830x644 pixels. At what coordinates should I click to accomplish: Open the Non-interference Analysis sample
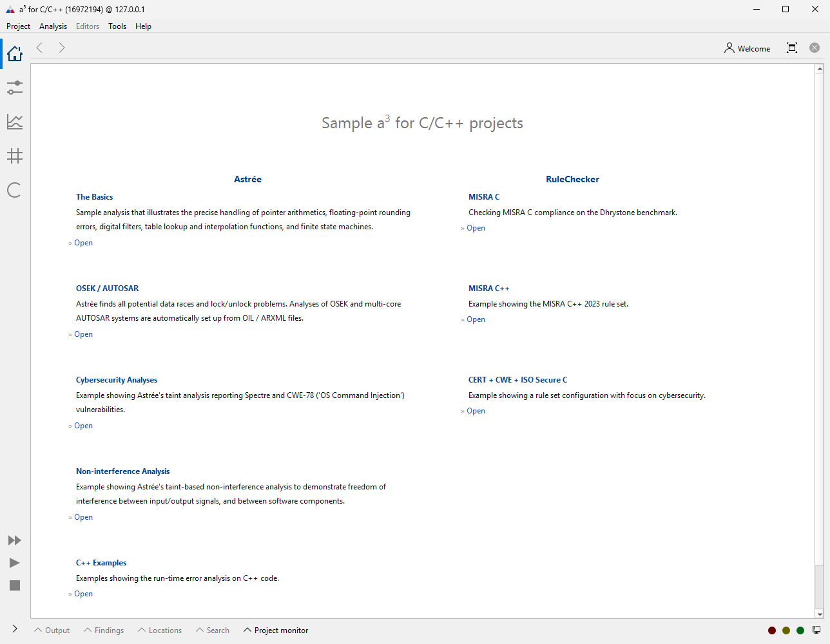coord(83,517)
